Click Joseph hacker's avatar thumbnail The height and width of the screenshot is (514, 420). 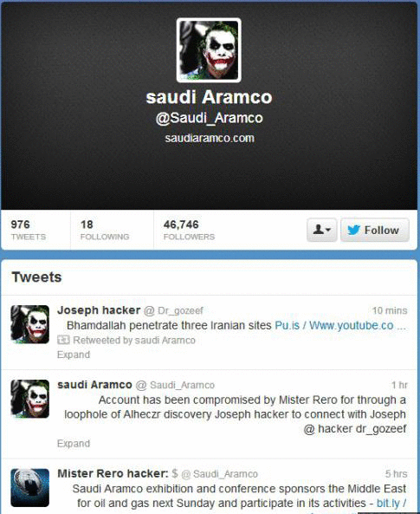point(29,324)
